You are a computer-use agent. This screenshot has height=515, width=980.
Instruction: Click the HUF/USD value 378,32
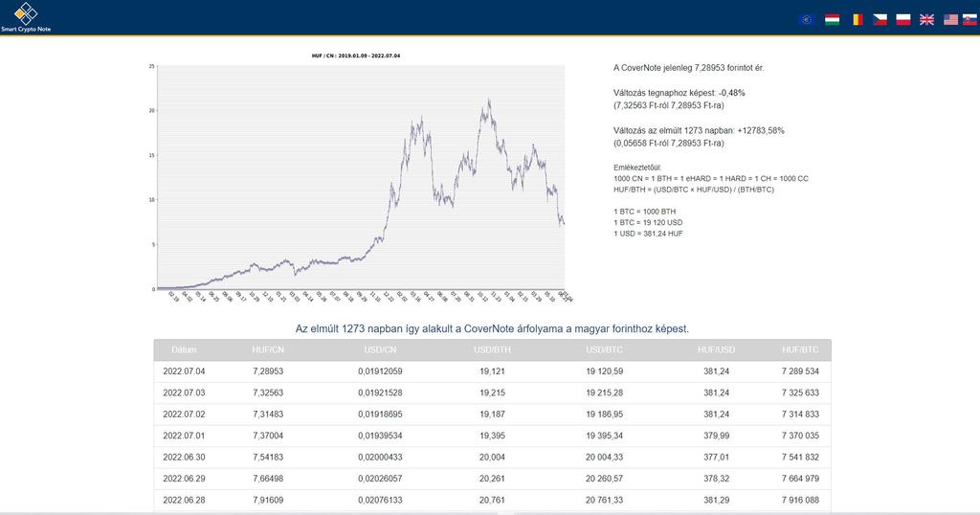[716, 479]
